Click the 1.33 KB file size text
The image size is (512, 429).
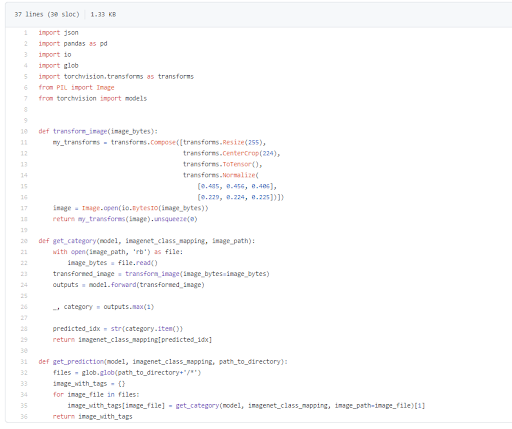(x=103, y=14)
